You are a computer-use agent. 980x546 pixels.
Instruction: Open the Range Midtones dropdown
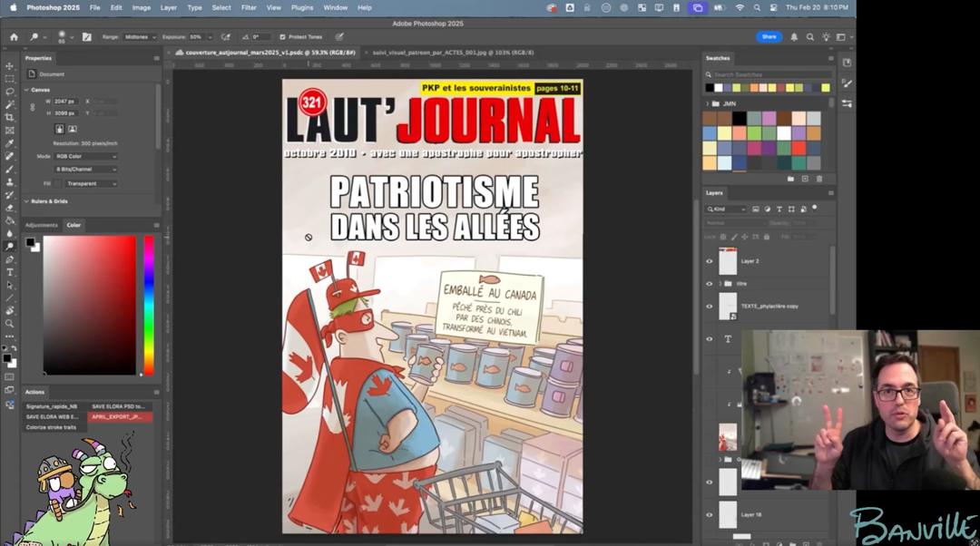(x=140, y=37)
